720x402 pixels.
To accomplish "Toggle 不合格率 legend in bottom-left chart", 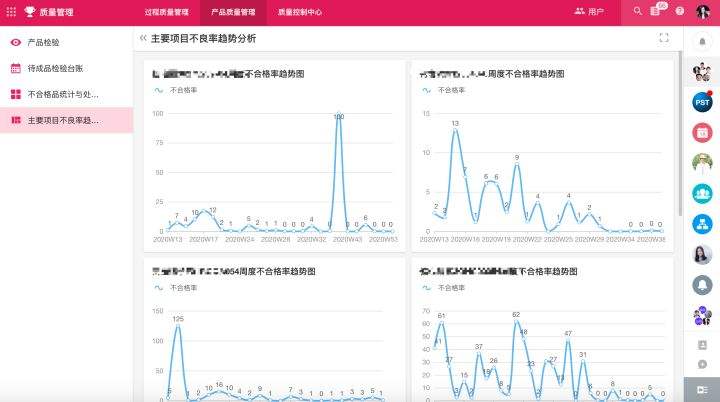I will coord(176,288).
